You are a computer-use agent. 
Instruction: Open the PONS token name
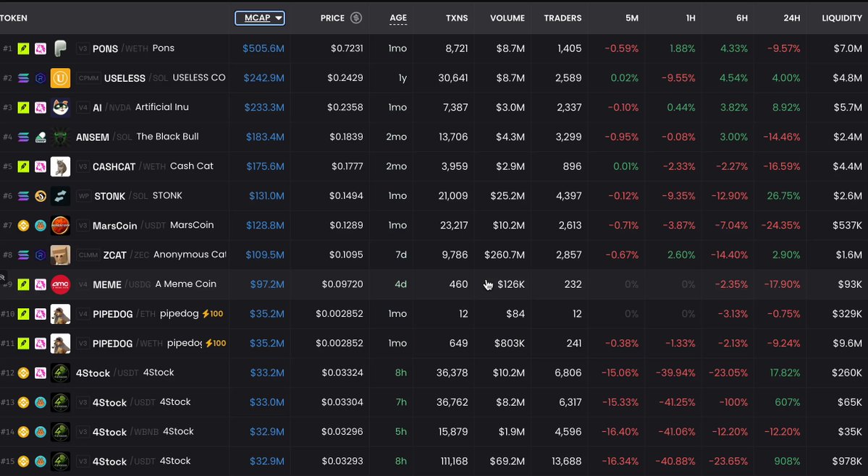(x=105, y=48)
